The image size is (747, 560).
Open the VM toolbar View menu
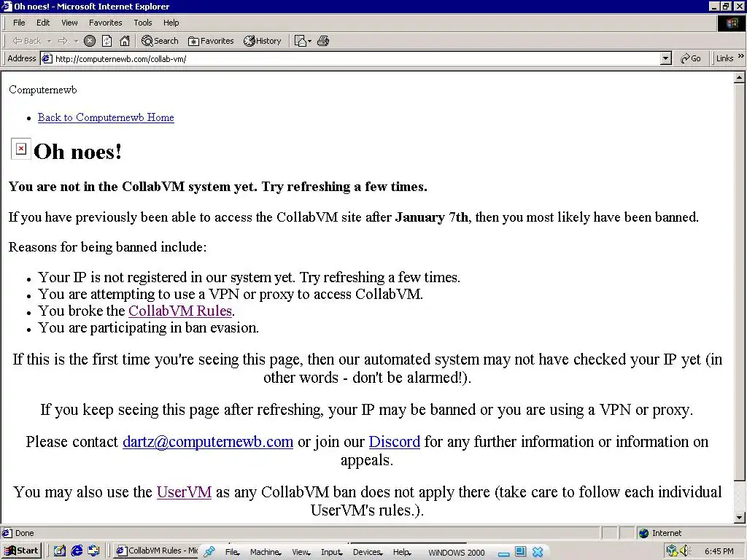(301, 552)
